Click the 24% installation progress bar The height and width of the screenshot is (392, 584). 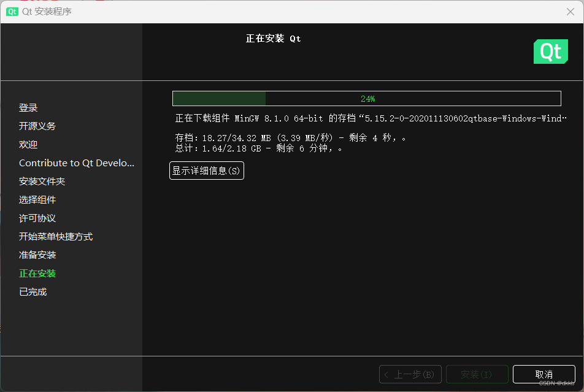(366, 99)
